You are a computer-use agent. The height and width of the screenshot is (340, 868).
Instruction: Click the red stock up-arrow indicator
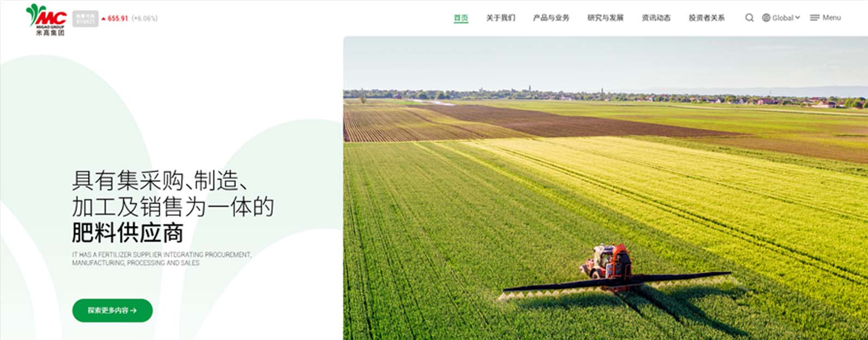coord(104,19)
